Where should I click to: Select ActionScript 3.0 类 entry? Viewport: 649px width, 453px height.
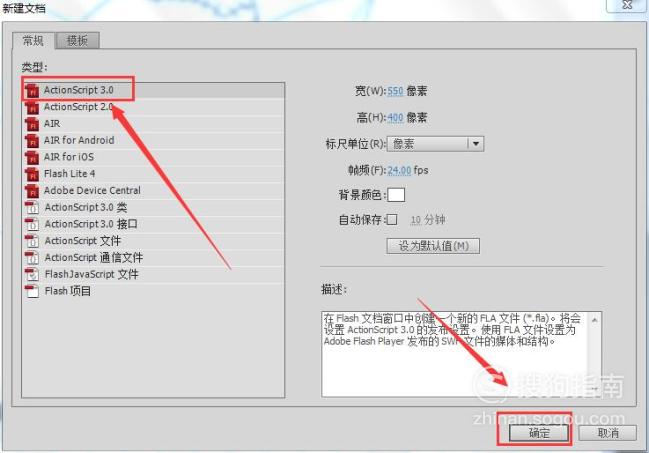pyautogui.click(x=153, y=207)
